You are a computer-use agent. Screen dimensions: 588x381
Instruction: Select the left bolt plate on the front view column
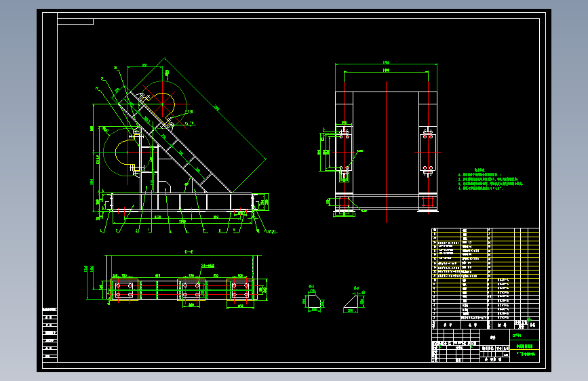coord(344,152)
